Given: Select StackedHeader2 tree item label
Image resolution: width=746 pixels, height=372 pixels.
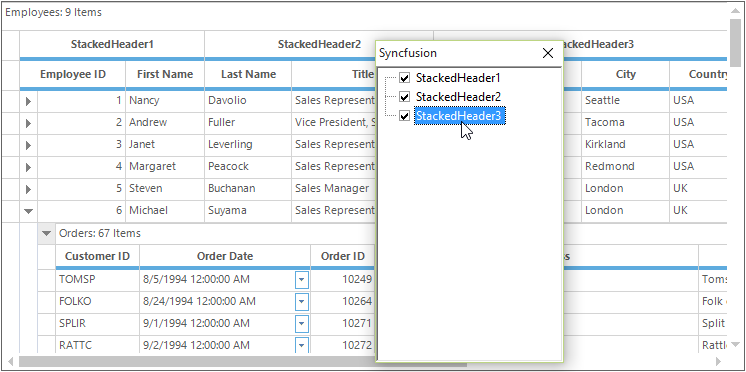Looking at the screenshot, I should click(x=458, y=97).
